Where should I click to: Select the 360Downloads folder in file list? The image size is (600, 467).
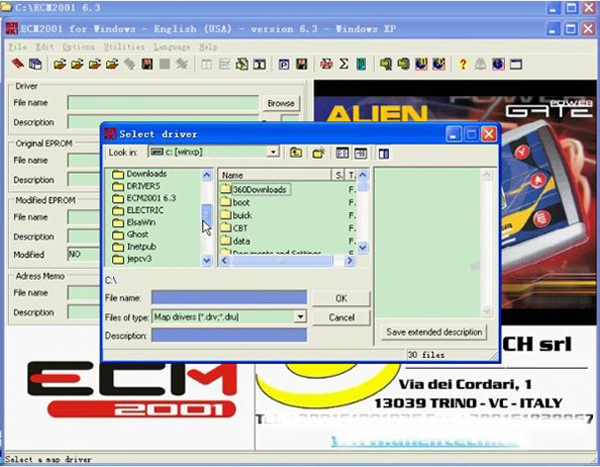tap(255, 189)
